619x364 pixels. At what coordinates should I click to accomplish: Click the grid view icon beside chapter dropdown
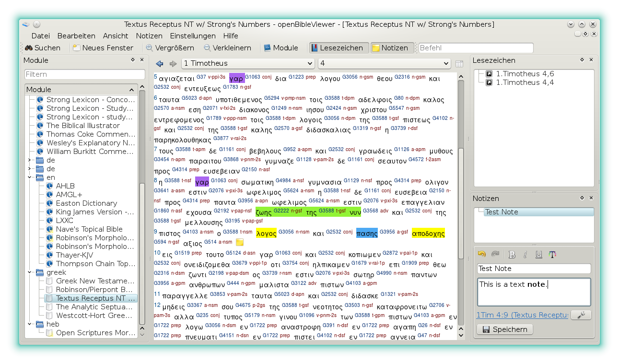click(x=459, y=64)
